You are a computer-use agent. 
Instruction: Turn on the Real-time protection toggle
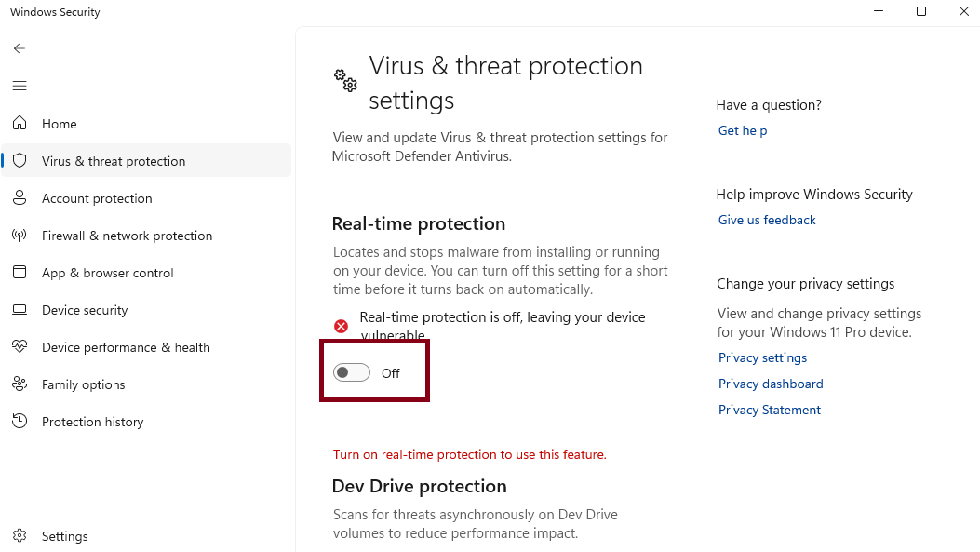352,373
